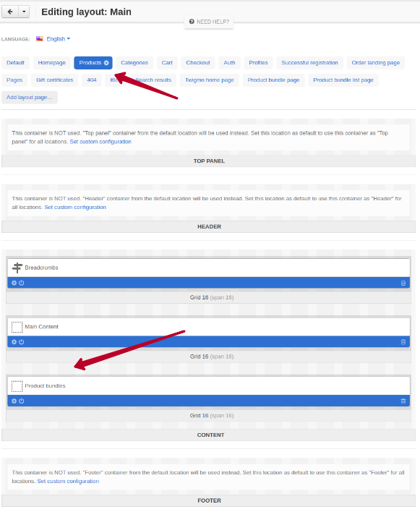Click the gear icon on Products tab
Image resolution: width=420 pixels, height=512 pixels.
coord(106,63)
